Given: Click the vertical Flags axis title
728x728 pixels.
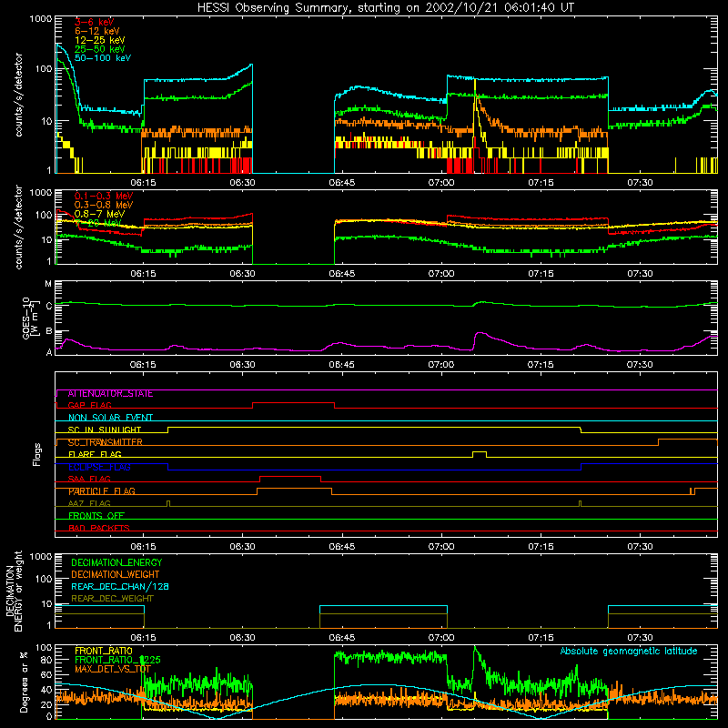Looking at the screenshot, I should (37, 454).
